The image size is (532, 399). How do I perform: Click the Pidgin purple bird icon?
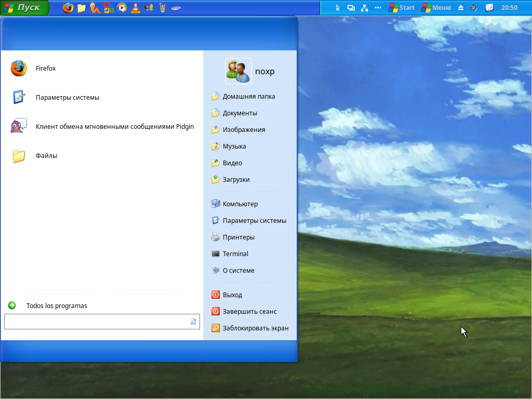pyautogui.click(x=19, y=126)
